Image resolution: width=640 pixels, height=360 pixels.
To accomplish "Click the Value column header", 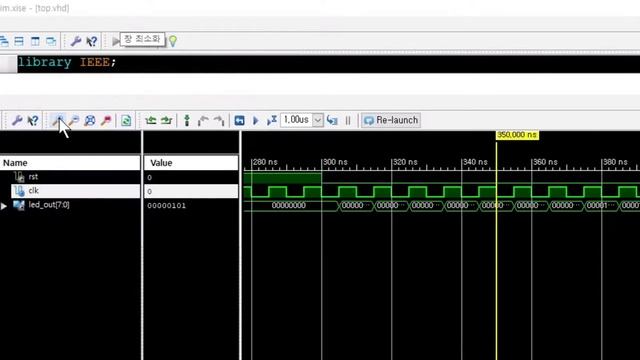I will tap(191, 163).
